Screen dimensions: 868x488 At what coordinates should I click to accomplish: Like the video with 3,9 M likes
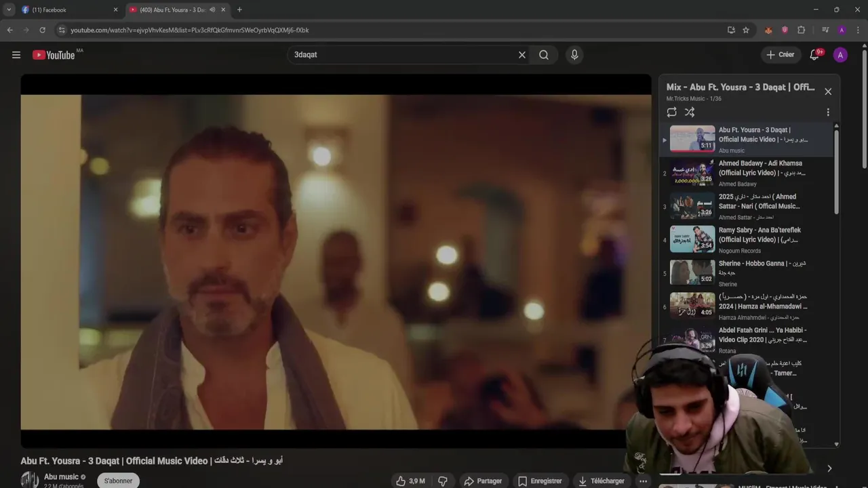411,481
